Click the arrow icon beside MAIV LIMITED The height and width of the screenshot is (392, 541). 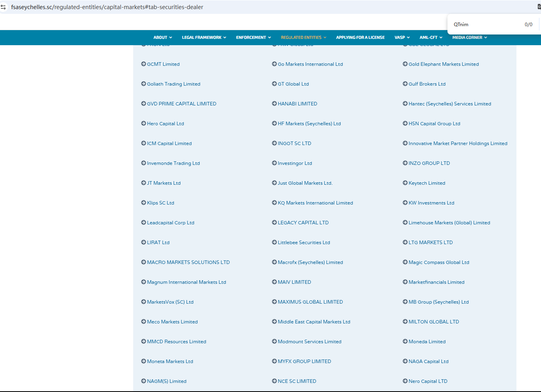click(274, 282)
